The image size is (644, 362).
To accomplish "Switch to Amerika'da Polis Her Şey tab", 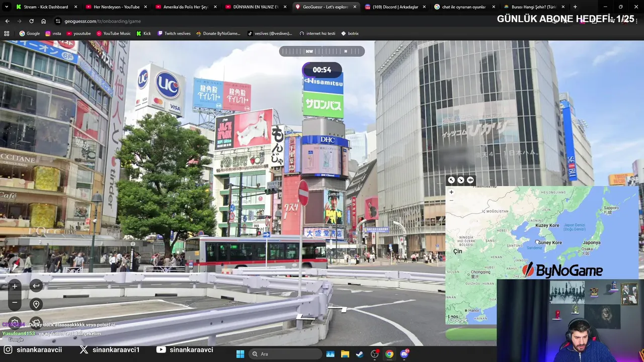I will pyautogui.click(x=186, y=7).
